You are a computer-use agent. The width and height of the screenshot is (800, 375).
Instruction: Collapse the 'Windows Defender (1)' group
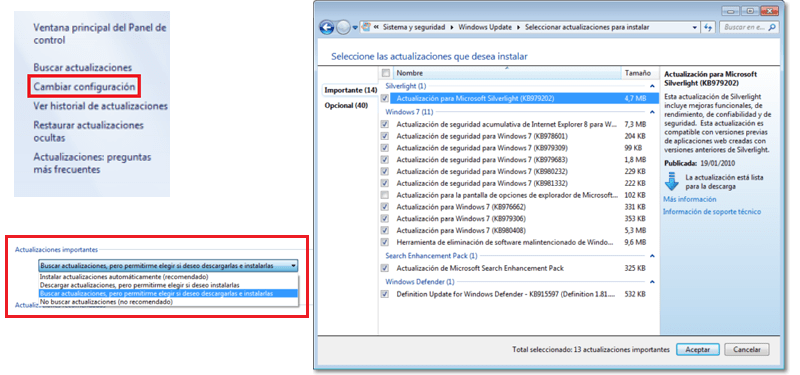pos(652,282)
